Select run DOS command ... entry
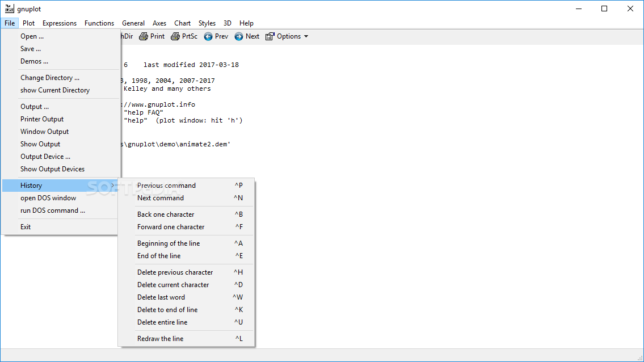Viewport: 644px width, 362px height. coord(60,211)
